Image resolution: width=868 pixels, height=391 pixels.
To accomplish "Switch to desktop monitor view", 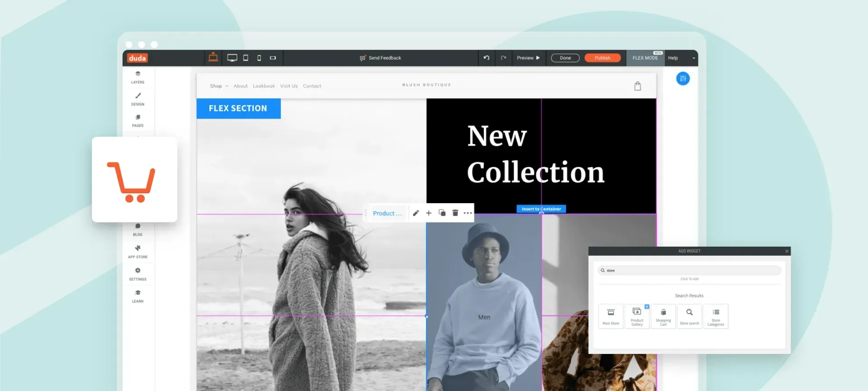I will [x=232, y=58].
